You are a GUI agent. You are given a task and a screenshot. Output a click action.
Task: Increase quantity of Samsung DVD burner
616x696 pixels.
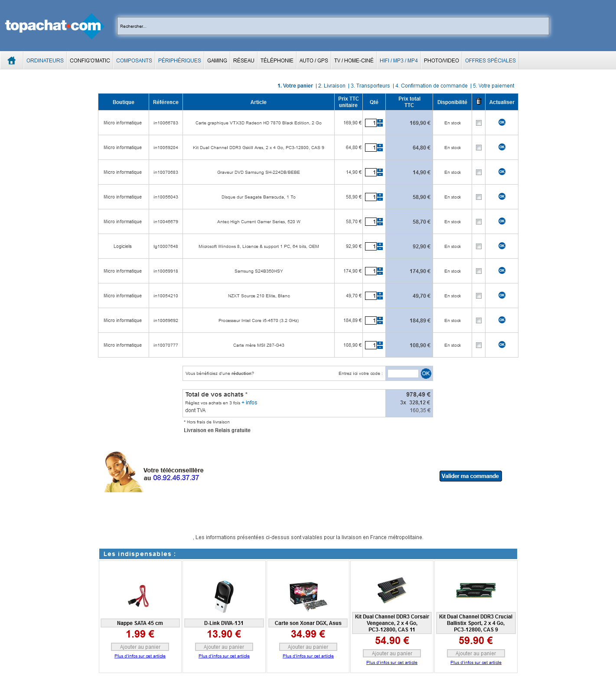(380, 170)
